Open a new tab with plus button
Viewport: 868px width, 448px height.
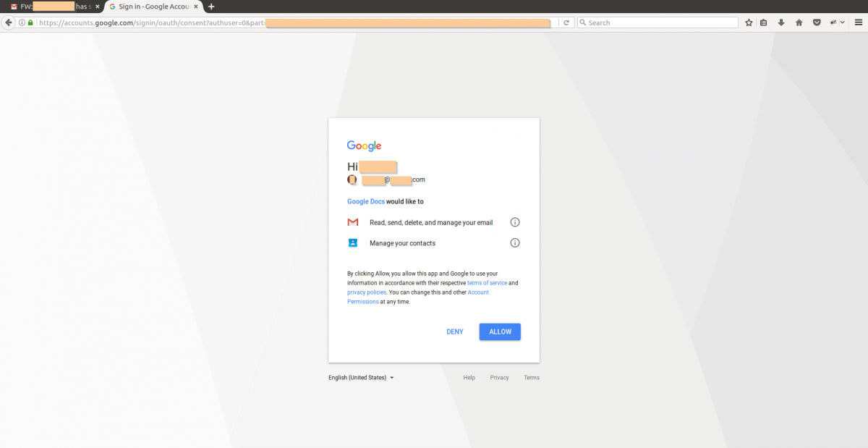click(x=211, y=6)
